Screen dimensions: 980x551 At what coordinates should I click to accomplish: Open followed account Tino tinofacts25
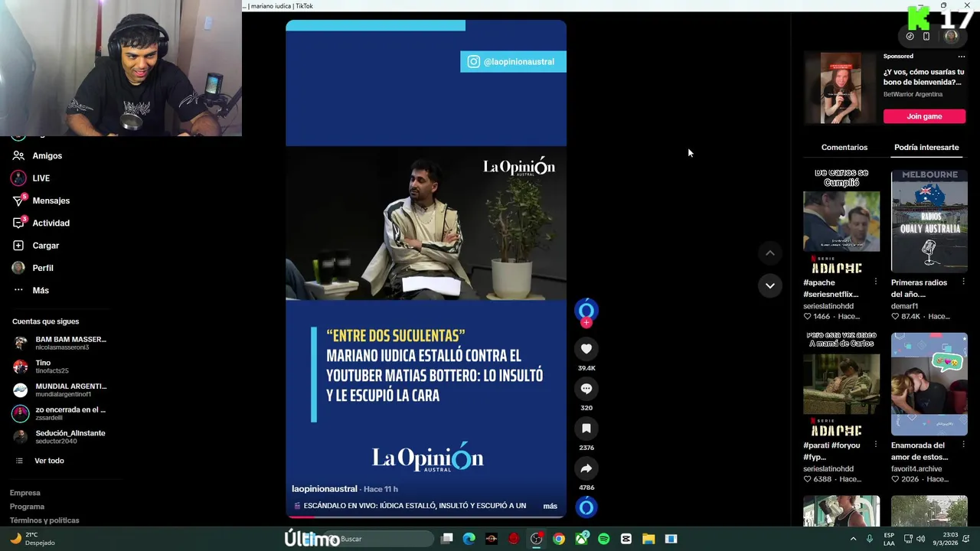tap(41, 367)
